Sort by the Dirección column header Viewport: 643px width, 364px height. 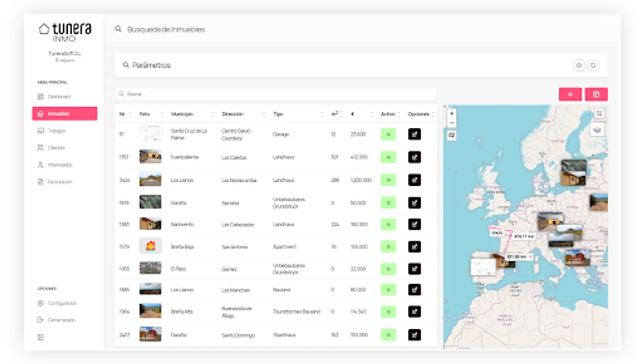point(233,114)
